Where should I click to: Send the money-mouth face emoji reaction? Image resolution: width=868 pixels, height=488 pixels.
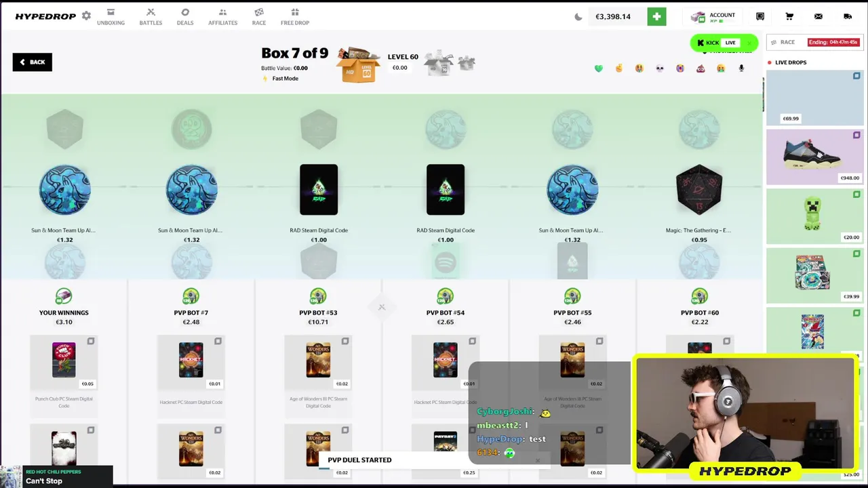(639, 68)
